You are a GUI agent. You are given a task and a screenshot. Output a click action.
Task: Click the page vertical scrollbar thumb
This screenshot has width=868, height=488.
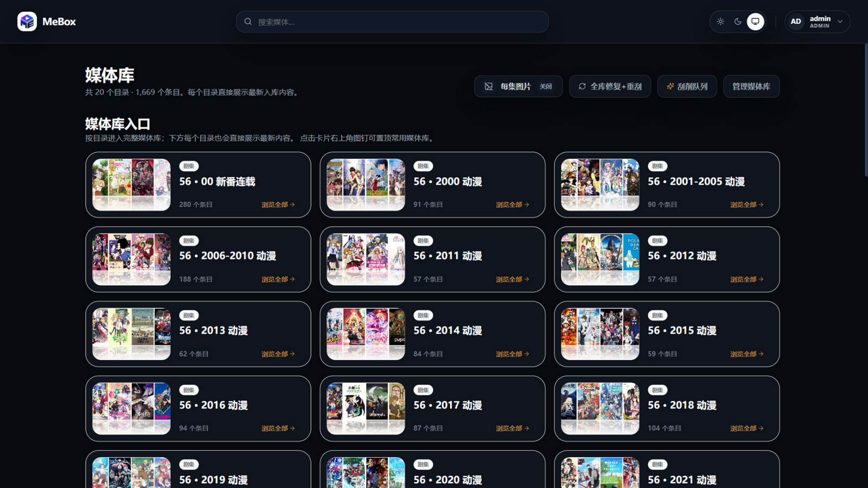[x=866, y=110]
